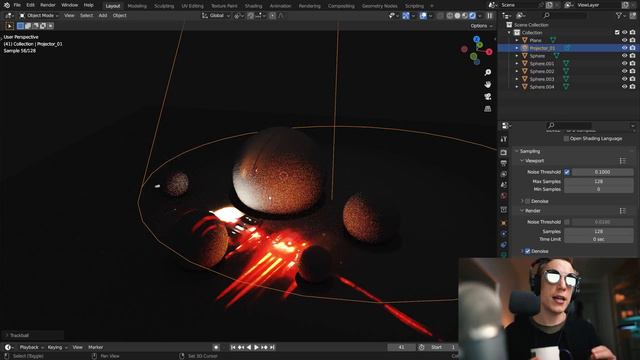Hide Projector_01 with its eye icon
640x360 pixels.
tap(624, 48)
